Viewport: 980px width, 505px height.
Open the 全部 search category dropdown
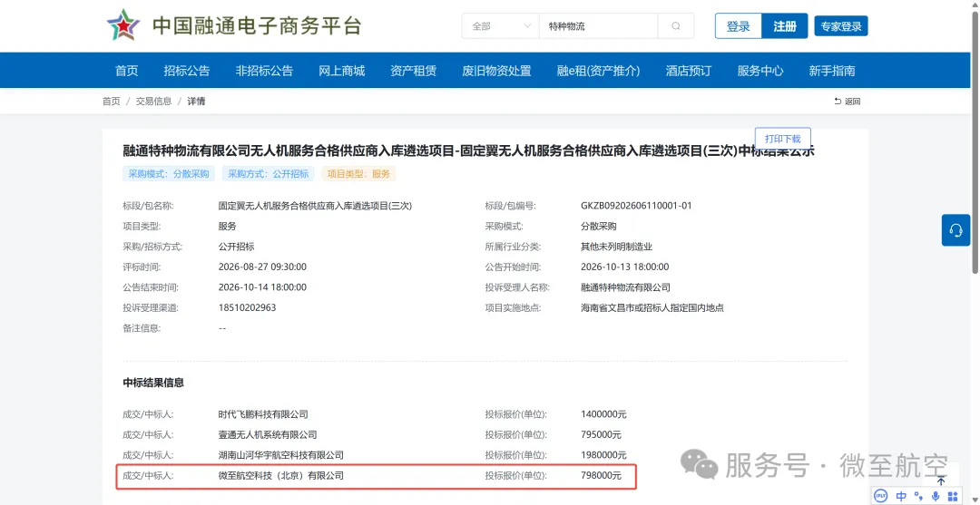[x=501, y=26]
